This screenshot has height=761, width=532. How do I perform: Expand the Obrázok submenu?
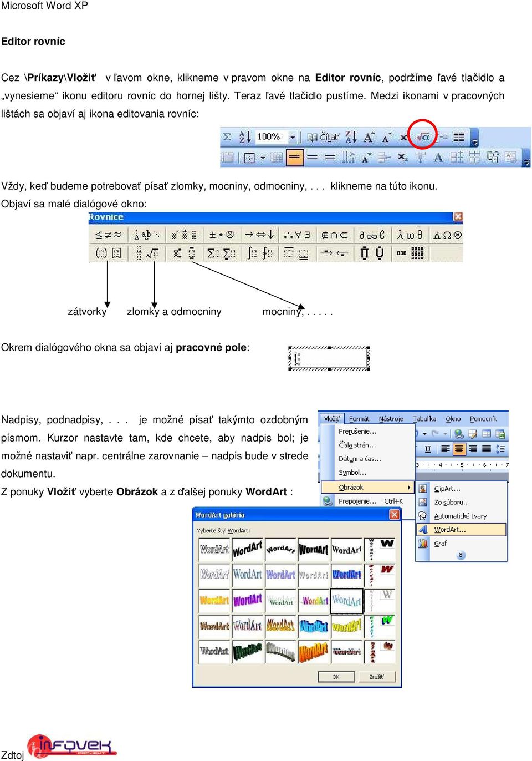point(368,487)
